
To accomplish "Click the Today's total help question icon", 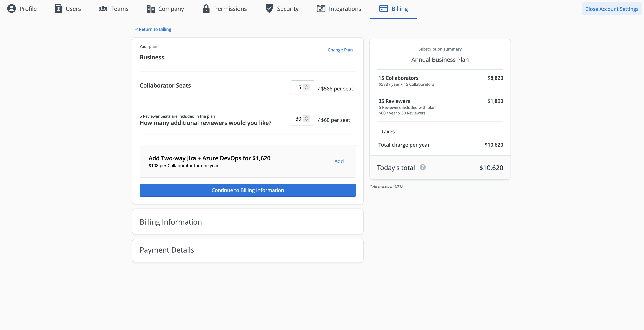I will (422, 167).
